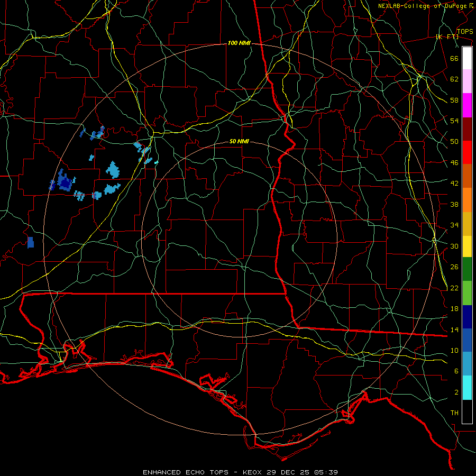Click the TH threshold legend label

pyautogui.click(x=454, y=413)
